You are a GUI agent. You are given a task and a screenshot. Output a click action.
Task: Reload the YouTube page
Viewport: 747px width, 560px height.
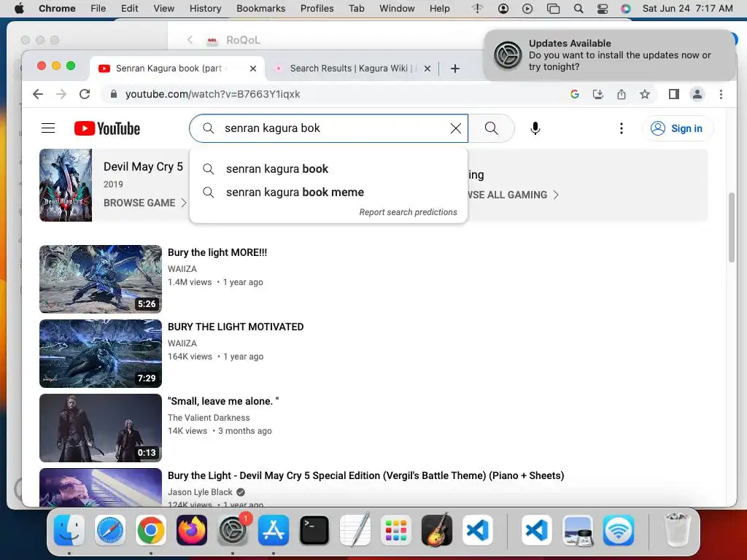[85, 94]
